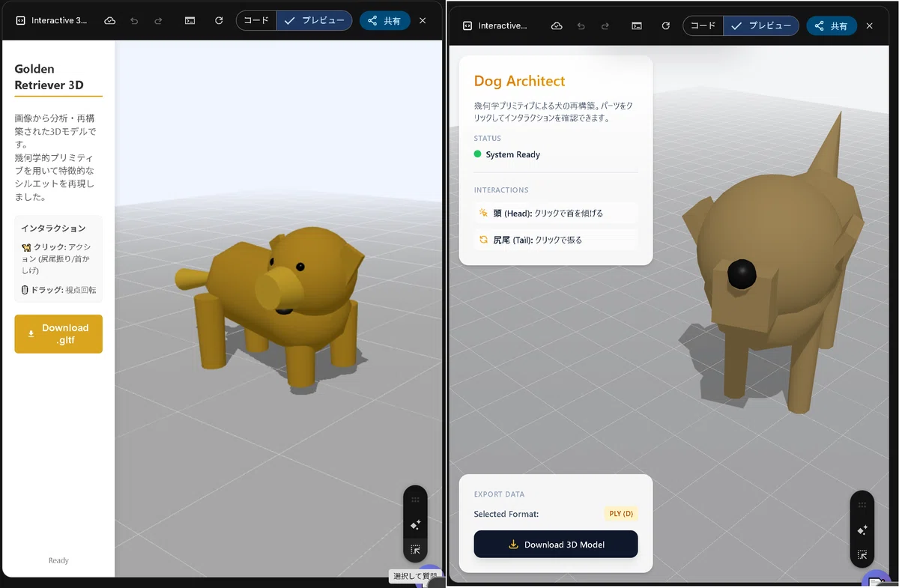Redo the change in the Golden Retriever window

(x=158, y=21)
